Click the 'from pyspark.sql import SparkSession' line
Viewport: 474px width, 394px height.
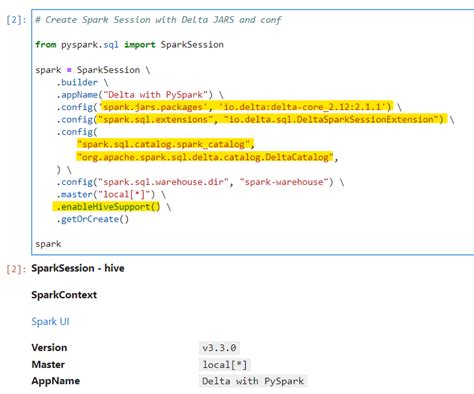click(x=129, y=45)
